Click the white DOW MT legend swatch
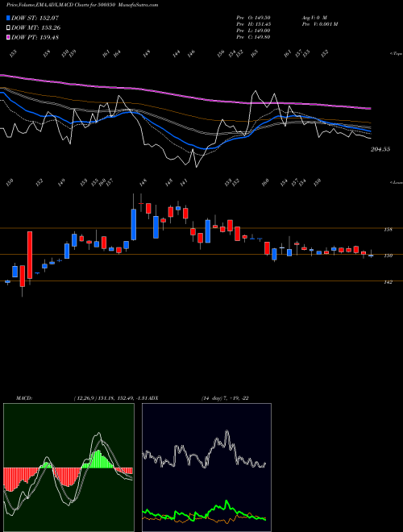This screenshot has width=403, height=532. (8, 28)
